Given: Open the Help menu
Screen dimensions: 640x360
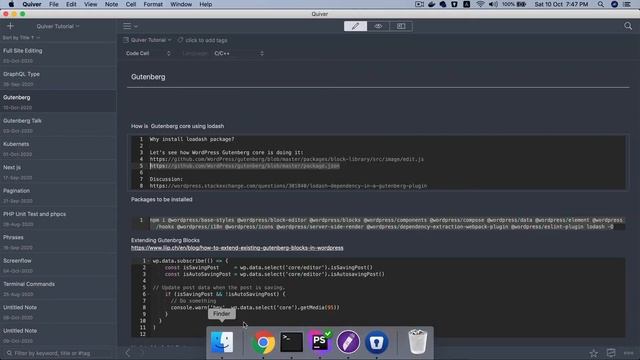Looking at the screenshot, I should point(205,4).
